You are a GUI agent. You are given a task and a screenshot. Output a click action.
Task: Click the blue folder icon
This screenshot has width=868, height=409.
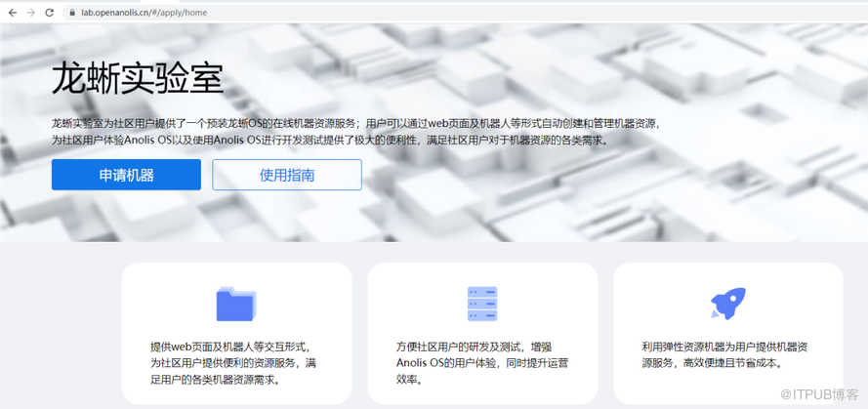[x=235, y=305]
